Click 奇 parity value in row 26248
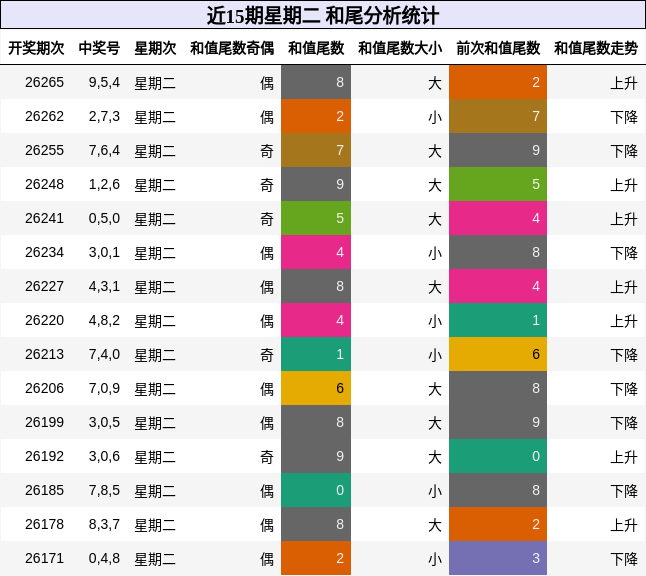The height and width of the screenshot is (576, 646). coord(267,185)
